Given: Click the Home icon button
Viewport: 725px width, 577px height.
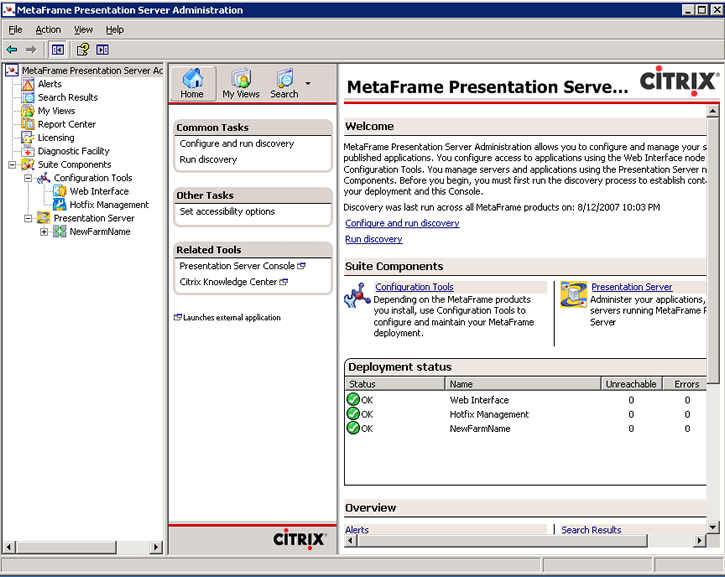Looking at the screenshot, I should pos(192,83).
